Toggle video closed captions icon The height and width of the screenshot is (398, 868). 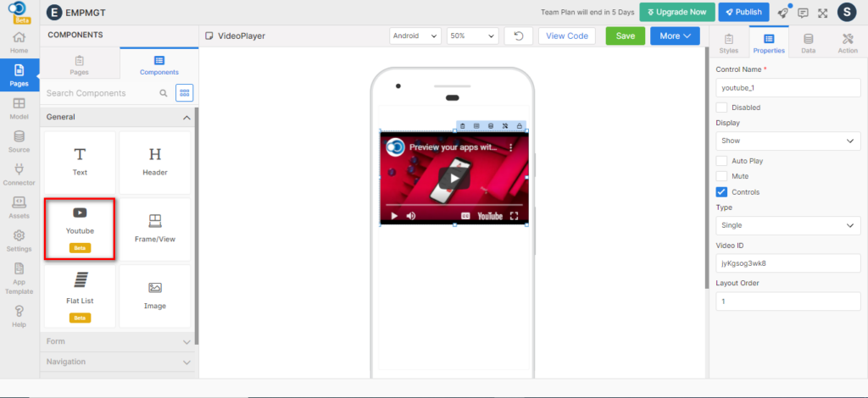tap(466, 216)
